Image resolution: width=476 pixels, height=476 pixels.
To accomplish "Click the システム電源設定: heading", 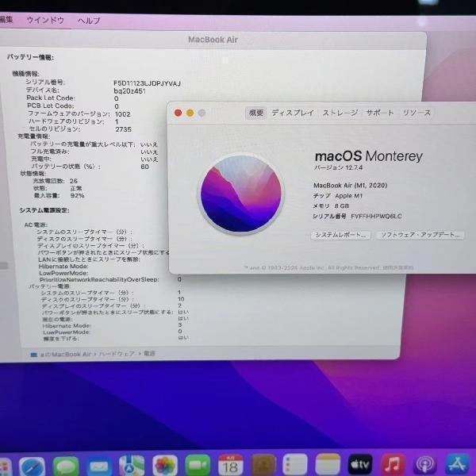I will click(x=44, y=210).
